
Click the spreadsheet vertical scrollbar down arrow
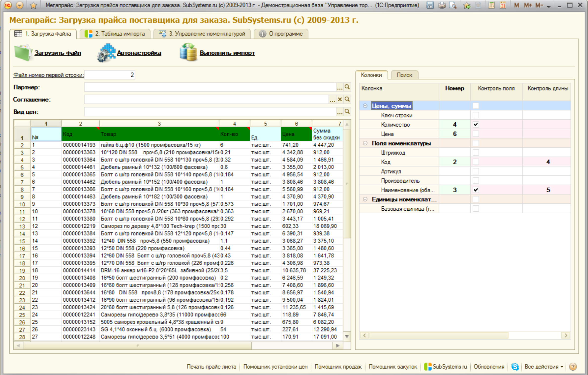pos(347,336)
